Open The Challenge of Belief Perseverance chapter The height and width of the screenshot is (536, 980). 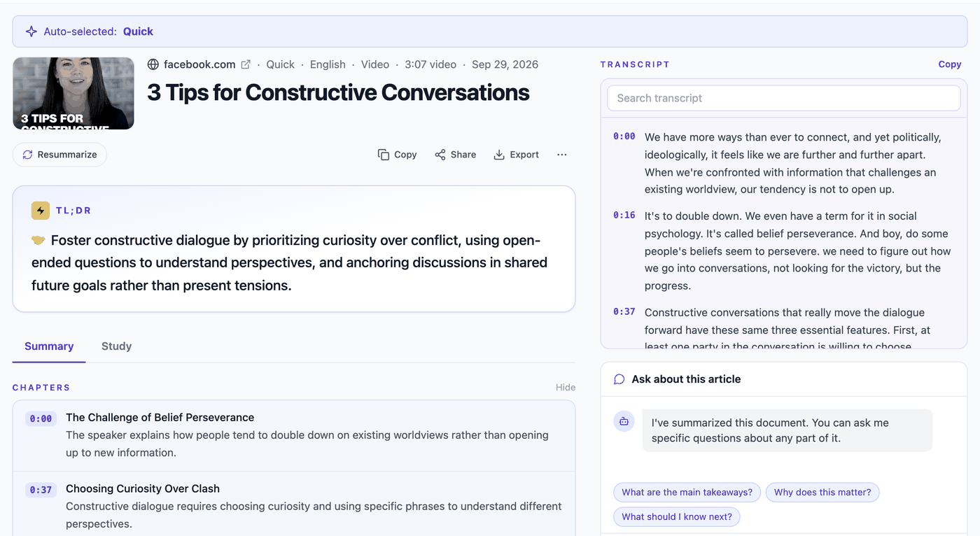tap(294, 435)
